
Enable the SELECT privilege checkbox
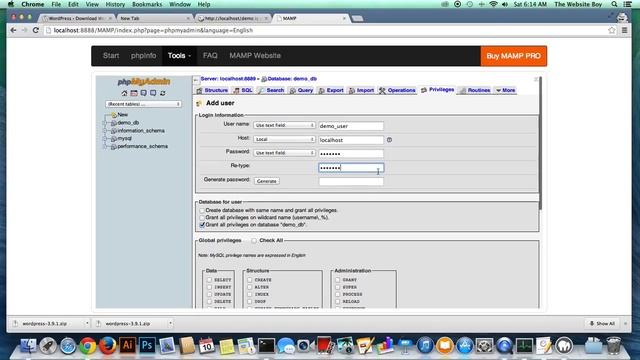209,280
